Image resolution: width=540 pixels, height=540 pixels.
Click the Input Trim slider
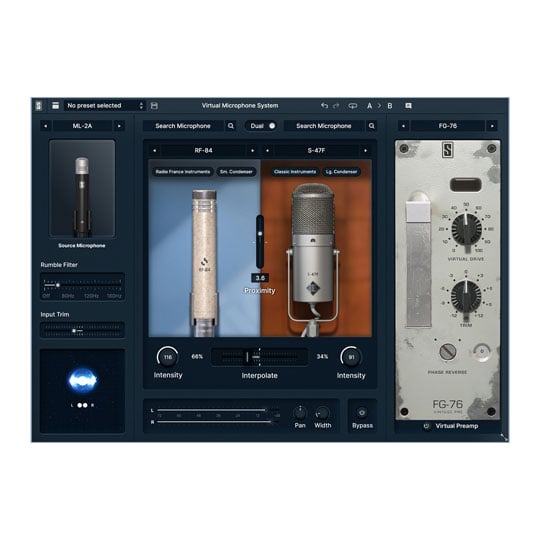tap(82, 330)
